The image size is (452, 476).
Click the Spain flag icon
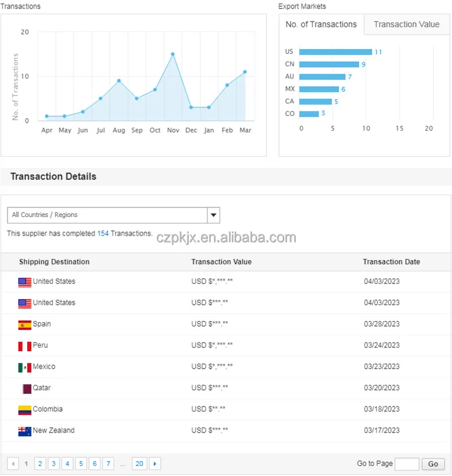click(x=24, y=324)
